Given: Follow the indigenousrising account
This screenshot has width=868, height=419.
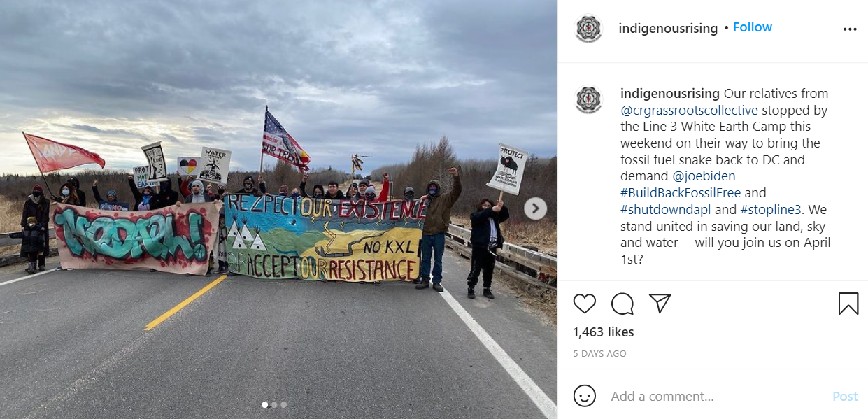Looking at the screenshot, I should coord(753,27).
